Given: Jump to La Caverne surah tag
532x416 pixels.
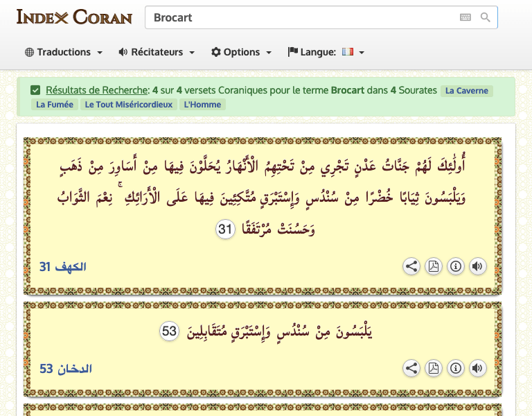Looking at the screenshot, I should (466, 91).
